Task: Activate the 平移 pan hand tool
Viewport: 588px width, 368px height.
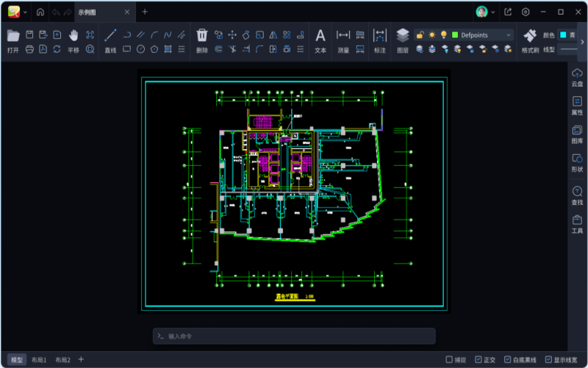Action: point(73,35)
